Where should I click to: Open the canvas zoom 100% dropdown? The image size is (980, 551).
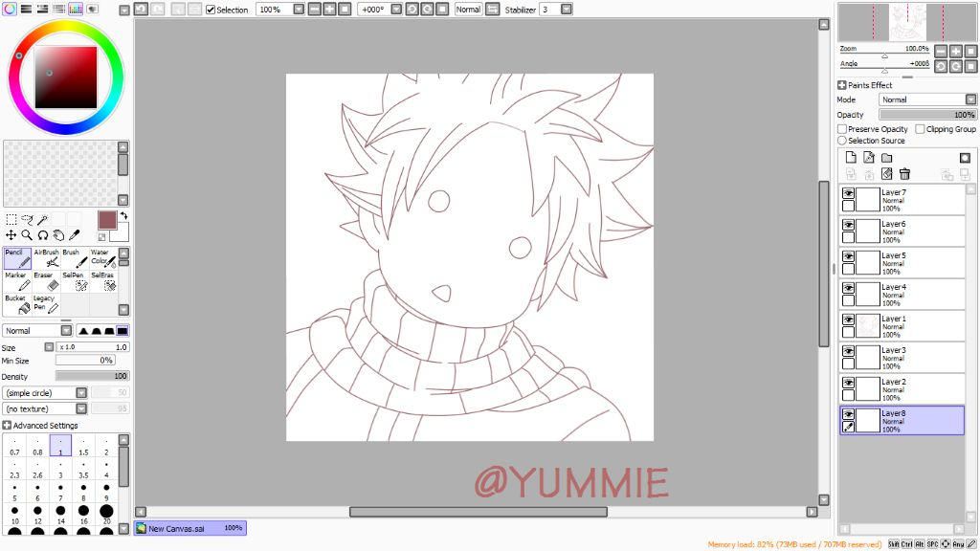tap(299, 10)
